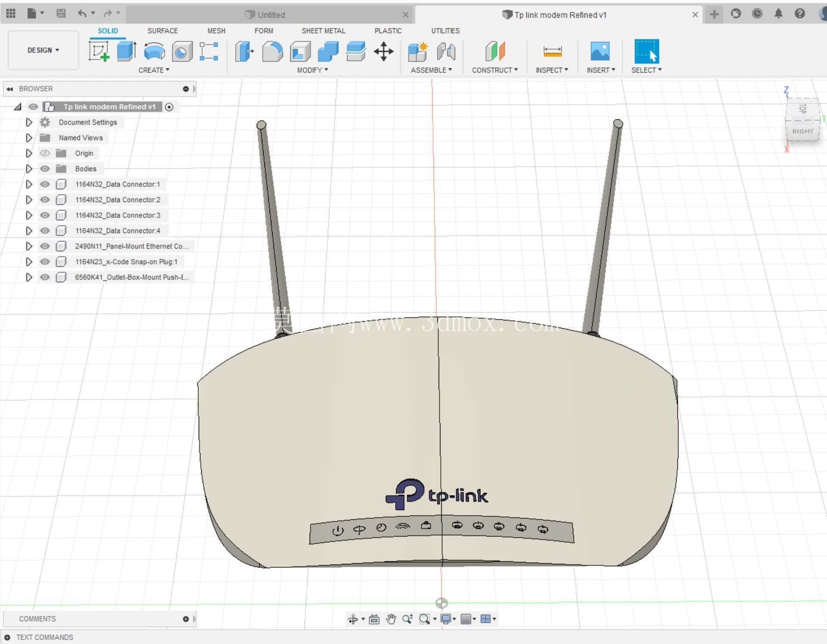Viewport: 827px width, 644px height.
Task: Hide the Bodies folder
Action: click(45, 169)
